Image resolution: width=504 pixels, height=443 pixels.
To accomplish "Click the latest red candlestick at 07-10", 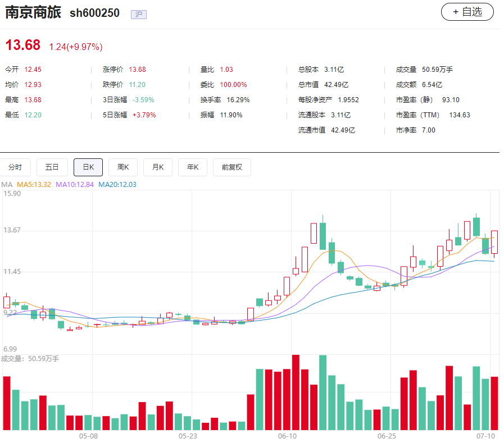I will point(494,242).
